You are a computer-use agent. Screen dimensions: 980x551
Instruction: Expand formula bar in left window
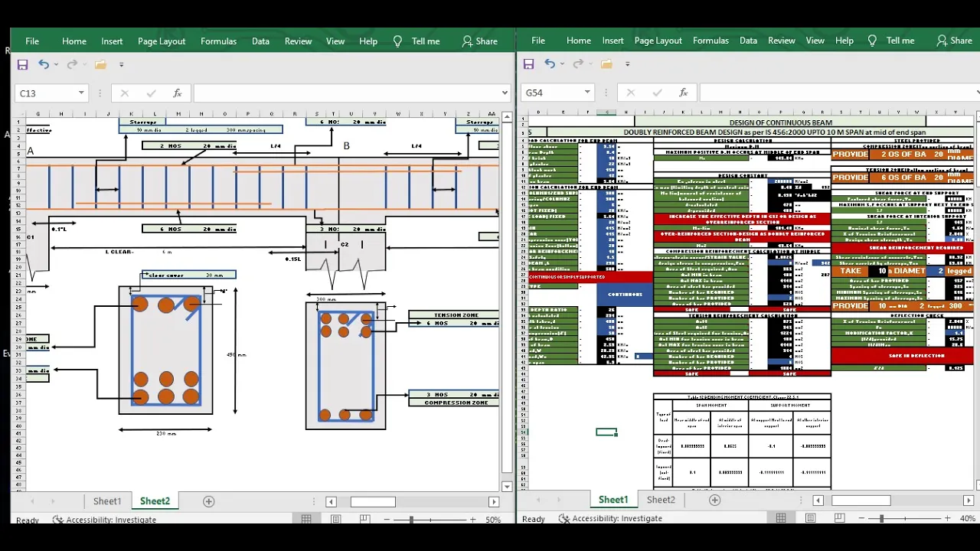click(505, 93)
